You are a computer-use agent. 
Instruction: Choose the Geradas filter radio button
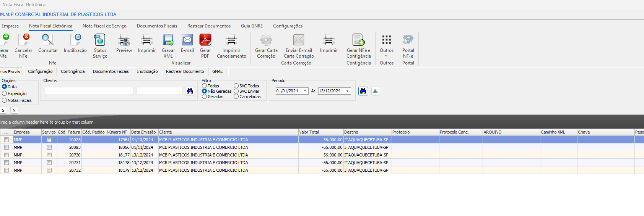[205, 97]
